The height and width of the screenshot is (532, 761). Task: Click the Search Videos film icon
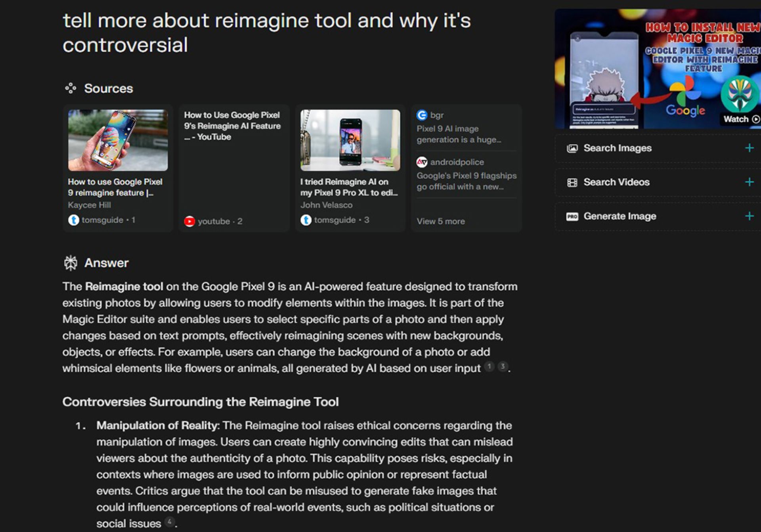pos(572,182)
